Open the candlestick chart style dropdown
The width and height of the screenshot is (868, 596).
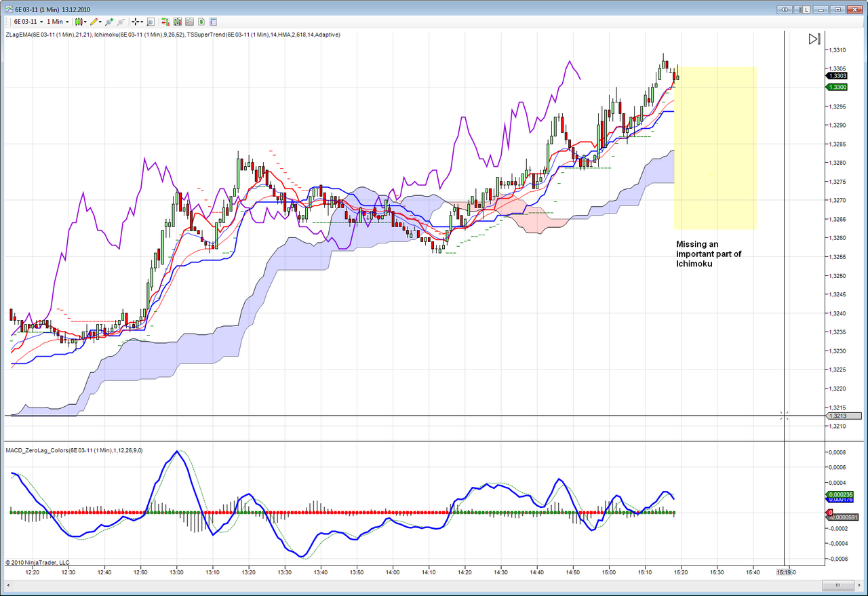(81, 22)
